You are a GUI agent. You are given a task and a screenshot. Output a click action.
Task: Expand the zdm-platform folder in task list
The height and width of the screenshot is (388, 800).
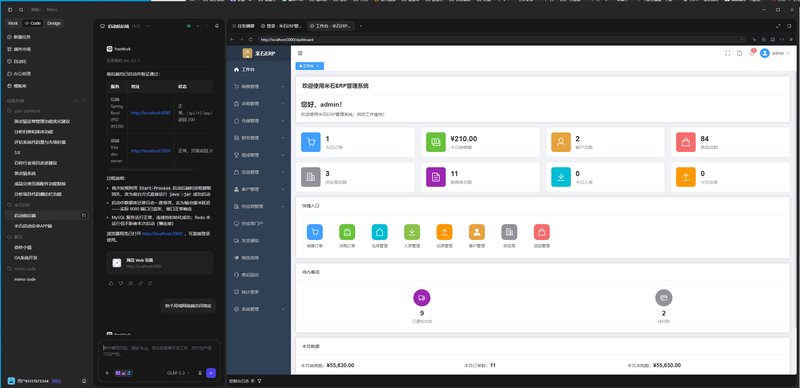coord(31,111)
